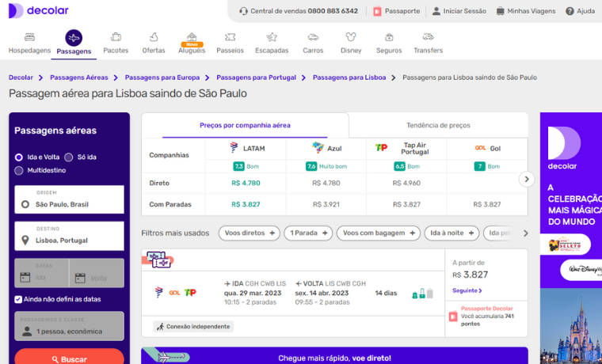Select Tap Air Portugal direct R$ 4.960

406,184
